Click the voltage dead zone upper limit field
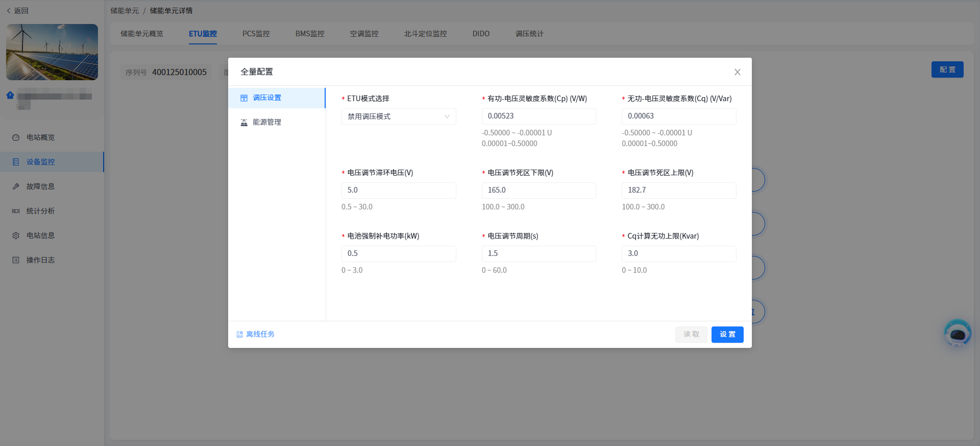The height and width of the screenshot is (446, 980). coord(678,190)
